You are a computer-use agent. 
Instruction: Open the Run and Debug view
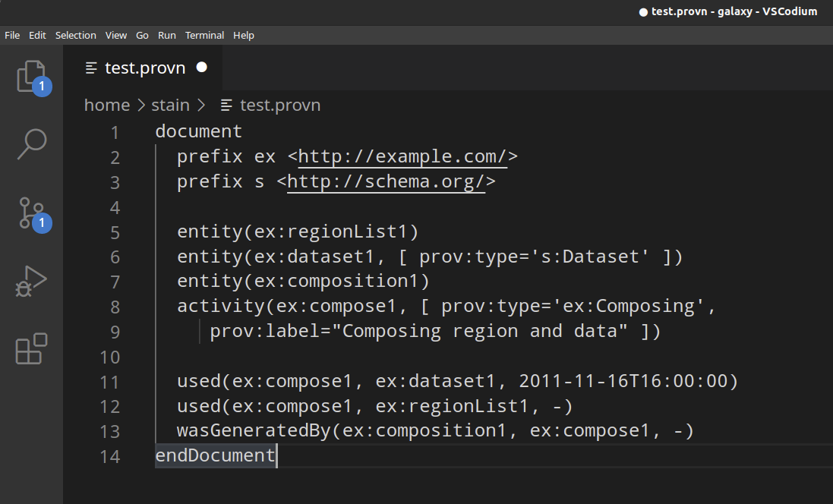click(x=31, y=281)
